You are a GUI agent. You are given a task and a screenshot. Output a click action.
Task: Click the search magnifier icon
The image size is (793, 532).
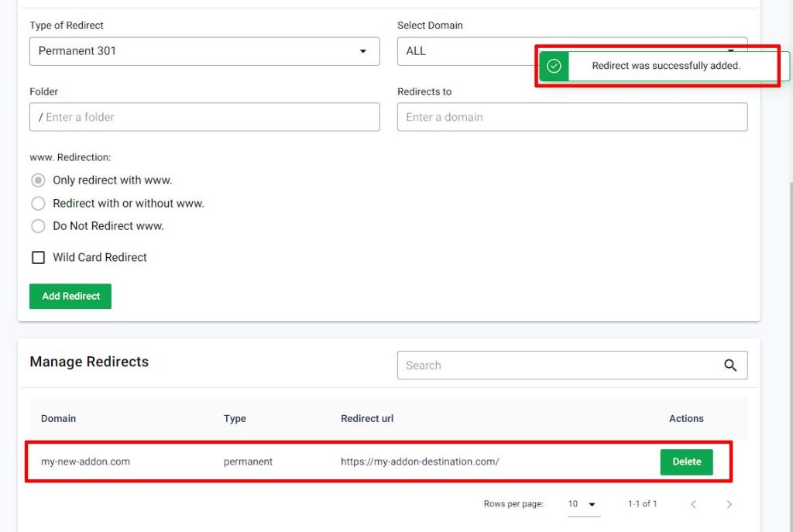tap(729, 365)
